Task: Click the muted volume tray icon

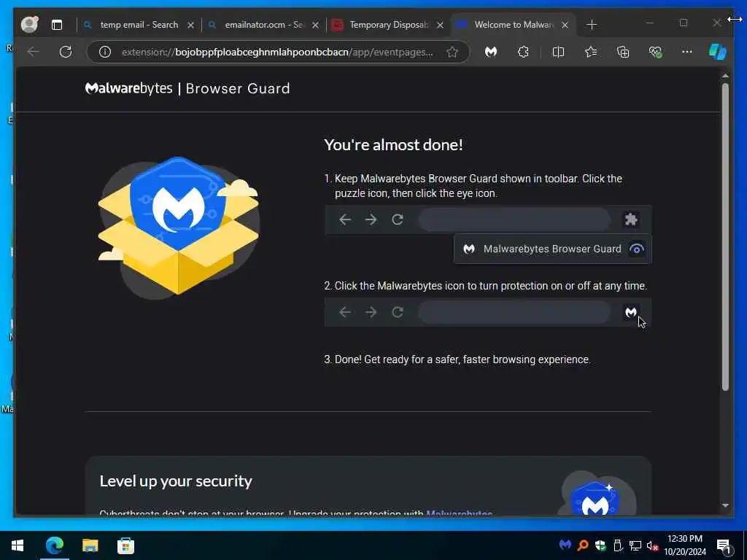Action: pos(653,545)
